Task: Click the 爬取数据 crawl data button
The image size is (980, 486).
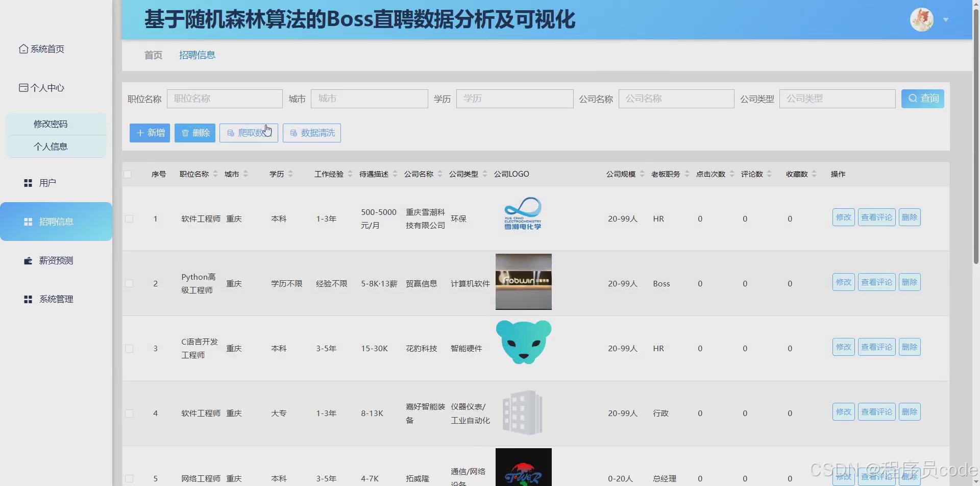Action: [x=249, y=133]
